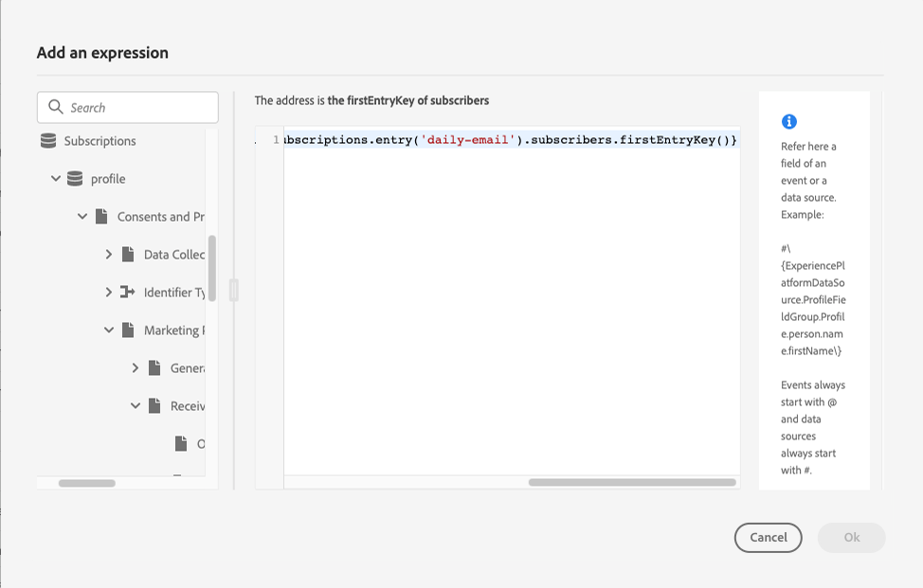Collapse the Consents and Preferences node

point(82,217)
